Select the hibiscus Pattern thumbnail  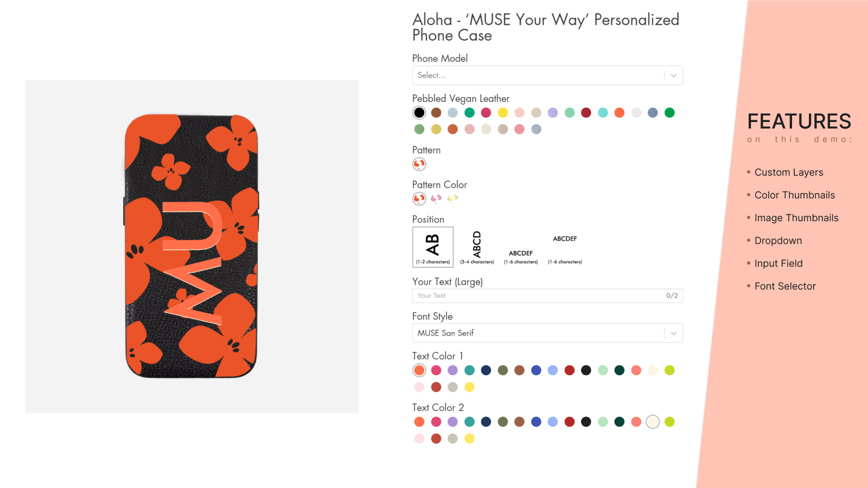click(419, 163)
